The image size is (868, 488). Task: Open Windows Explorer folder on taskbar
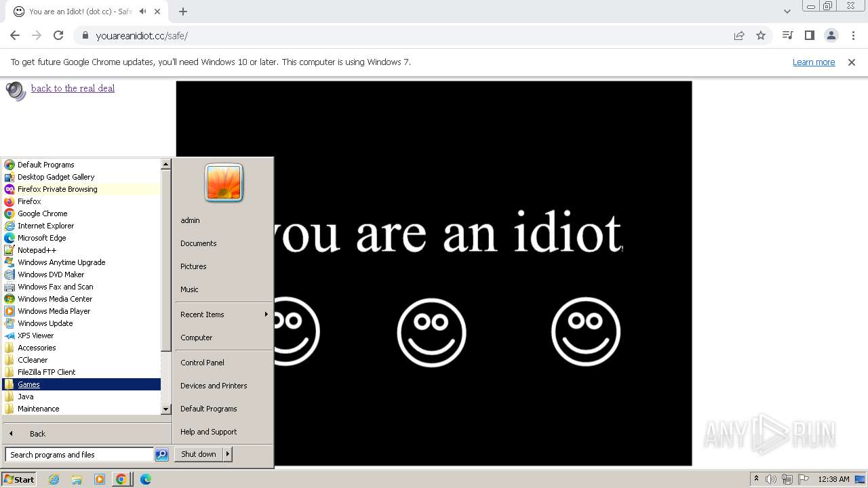tap(77, 479)
